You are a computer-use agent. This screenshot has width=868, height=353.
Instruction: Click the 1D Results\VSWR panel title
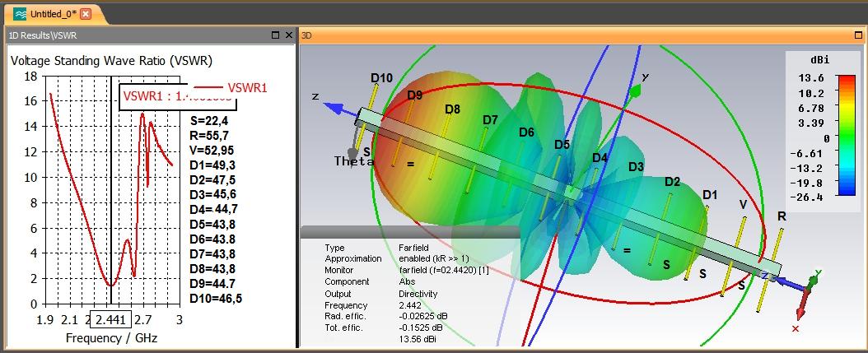(x=43, y=35)
